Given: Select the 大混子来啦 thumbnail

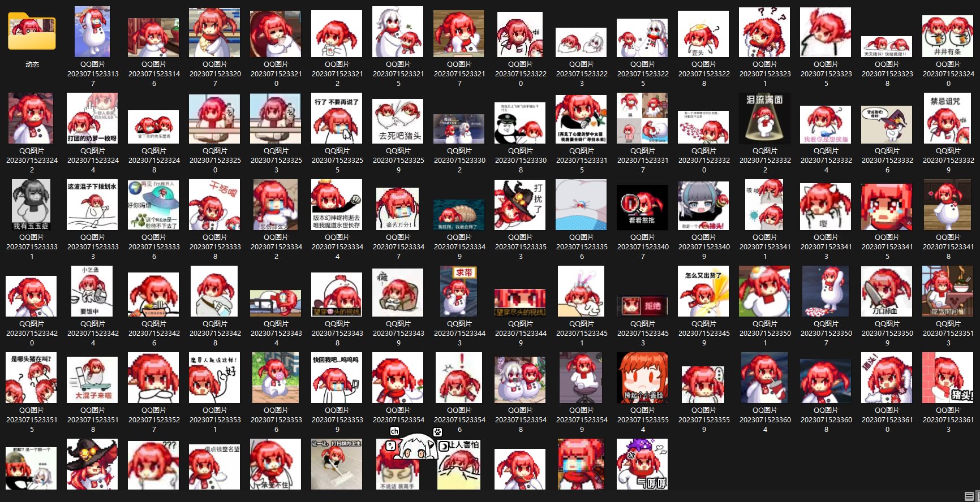Looking at the screenshot, I should click(93, 379).
